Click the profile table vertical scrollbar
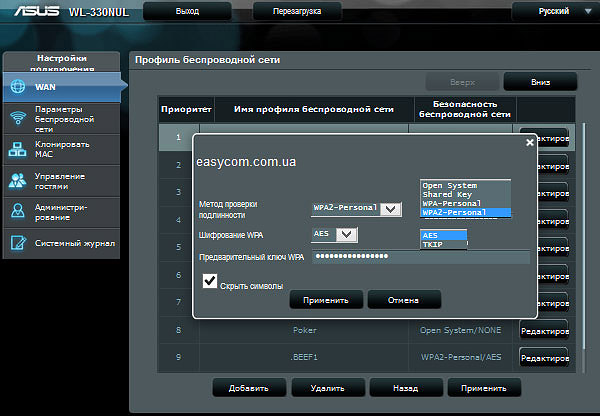Screen dimensions: 600x416 coord(584,235)
